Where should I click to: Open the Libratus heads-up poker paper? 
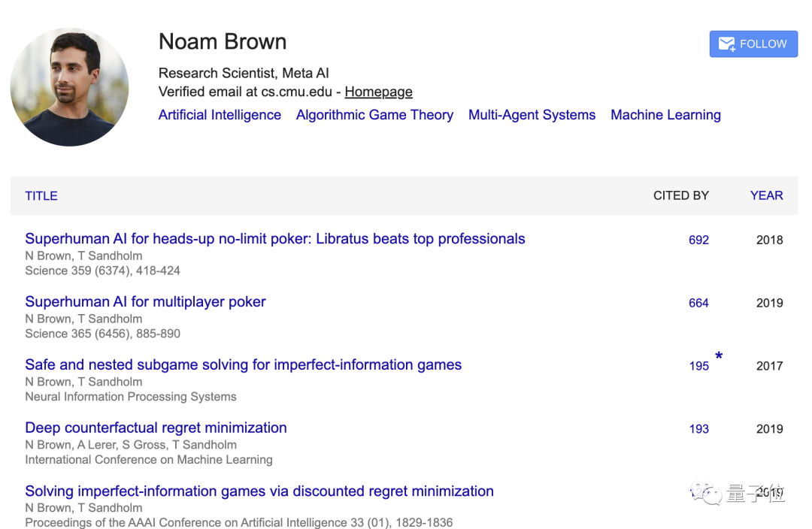click(275, 239)
